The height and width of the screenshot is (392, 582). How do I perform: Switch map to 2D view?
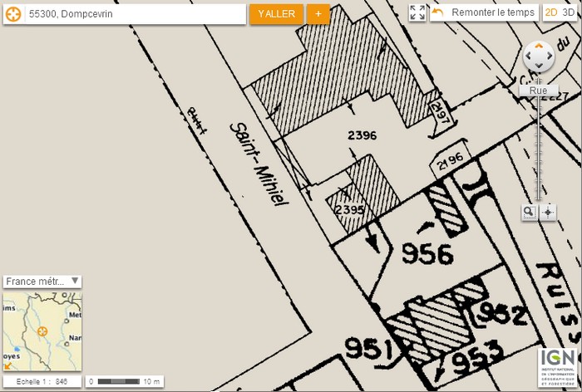point(550,12)
